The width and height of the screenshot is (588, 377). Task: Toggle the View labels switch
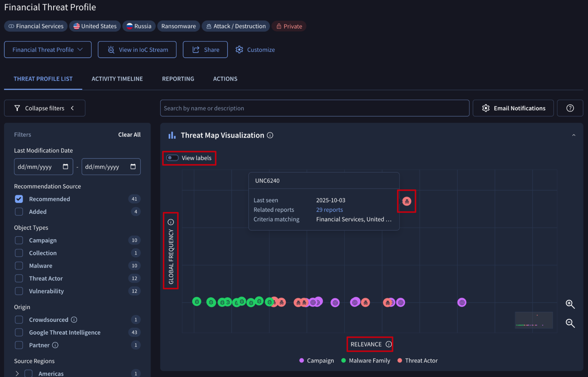coord(172,158)
